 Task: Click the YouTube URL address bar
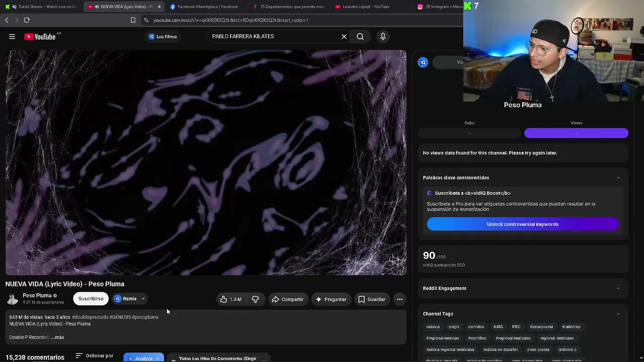302,20
